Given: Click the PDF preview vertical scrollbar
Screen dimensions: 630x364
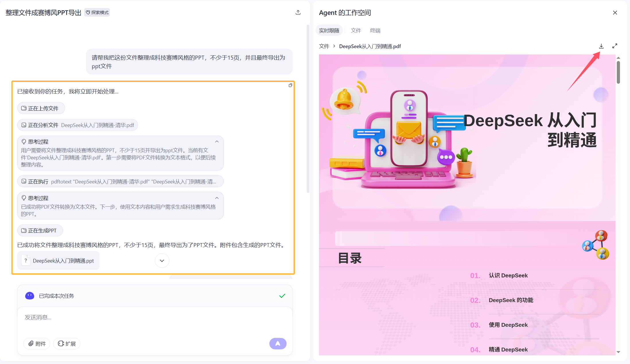Looking at the screenshot, I should 618,72.
